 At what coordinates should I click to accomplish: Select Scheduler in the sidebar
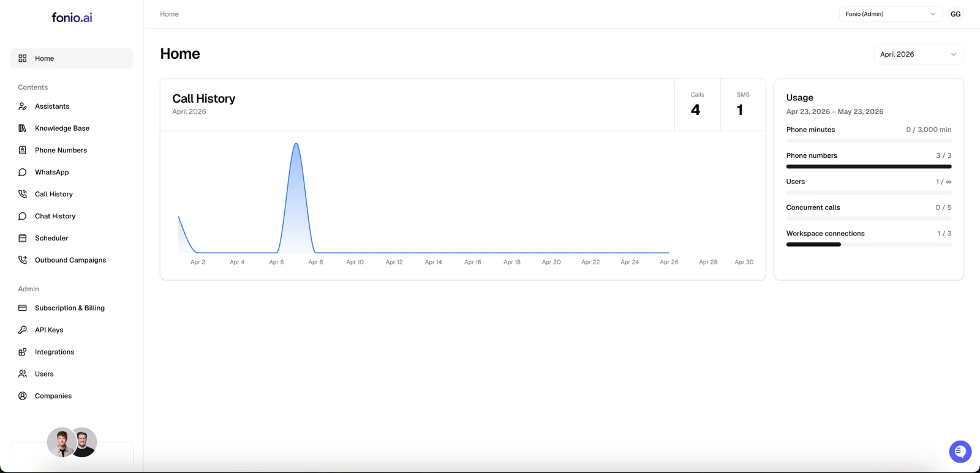72,238
